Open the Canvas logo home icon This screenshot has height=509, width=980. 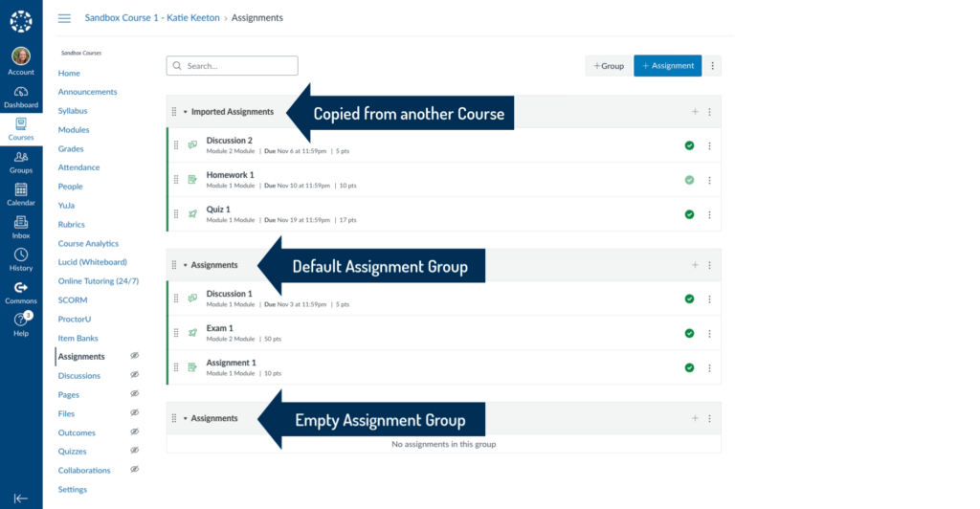[x=21, y=21]
